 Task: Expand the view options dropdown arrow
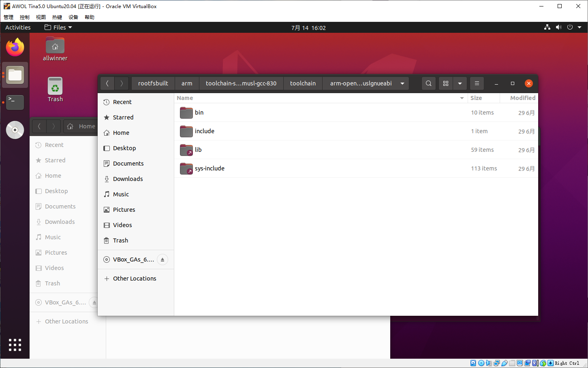pos(460,83)
